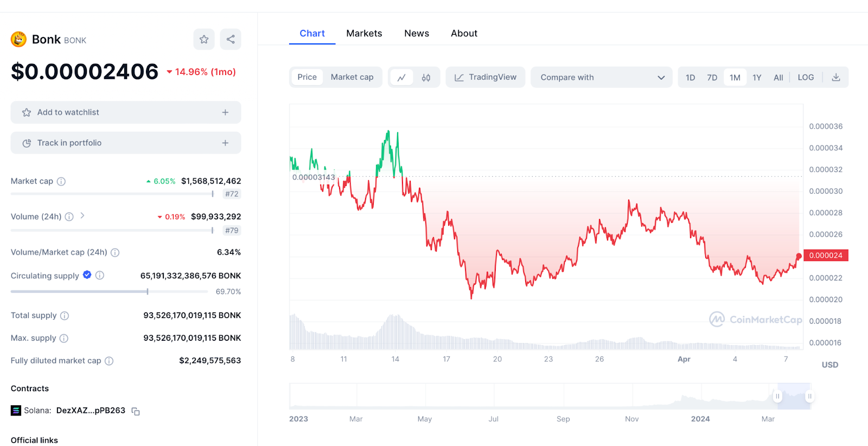Click the 0.00003143 opening price label
Screen dimensions: 868x446
[314, 177]
